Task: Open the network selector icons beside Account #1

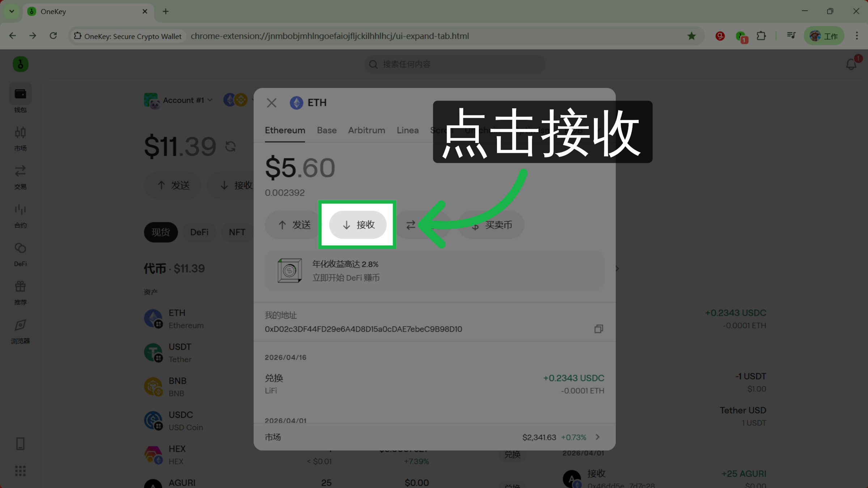Action: pos(236,100)
